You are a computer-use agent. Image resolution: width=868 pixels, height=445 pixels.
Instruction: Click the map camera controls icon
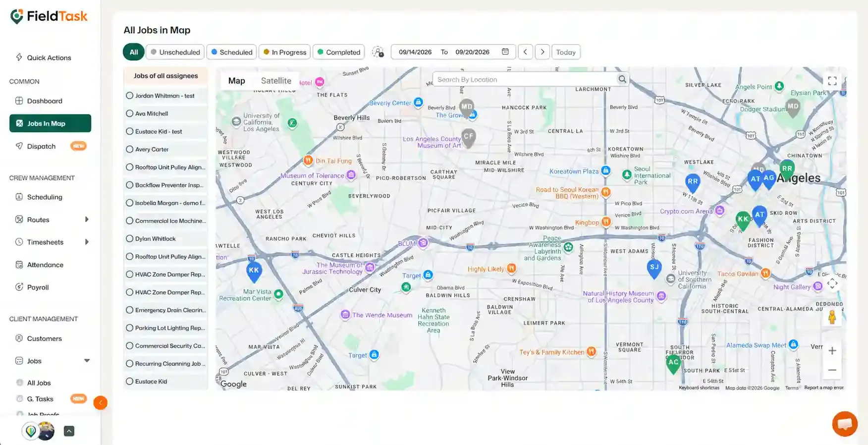[x=832, y=283]
